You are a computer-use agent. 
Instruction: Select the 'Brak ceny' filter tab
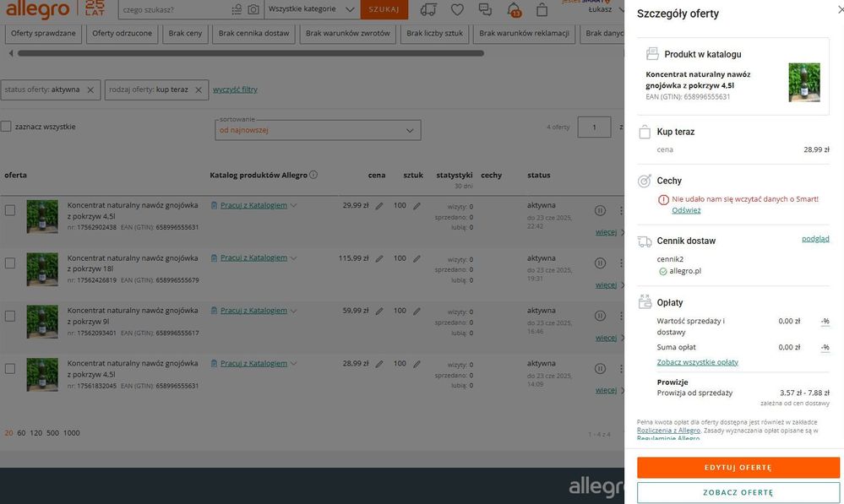point(185,34)
